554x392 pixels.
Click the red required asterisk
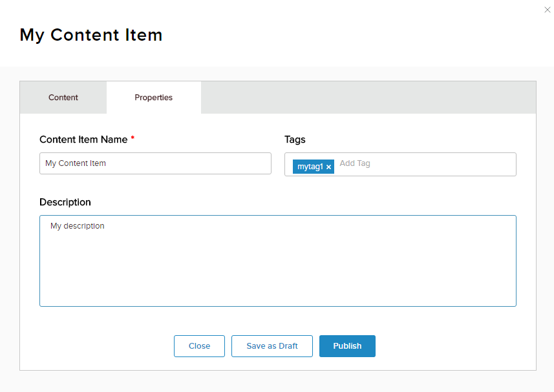tap(133, 139)
